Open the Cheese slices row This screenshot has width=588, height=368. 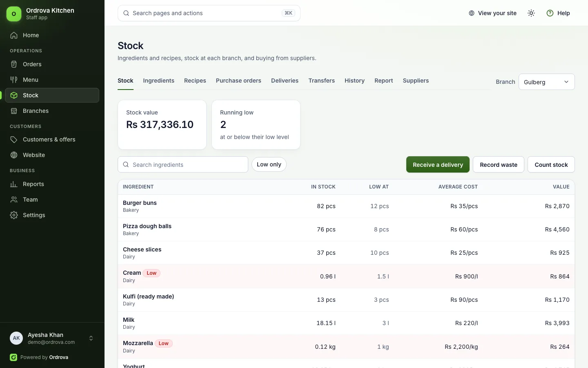point(346,253)
